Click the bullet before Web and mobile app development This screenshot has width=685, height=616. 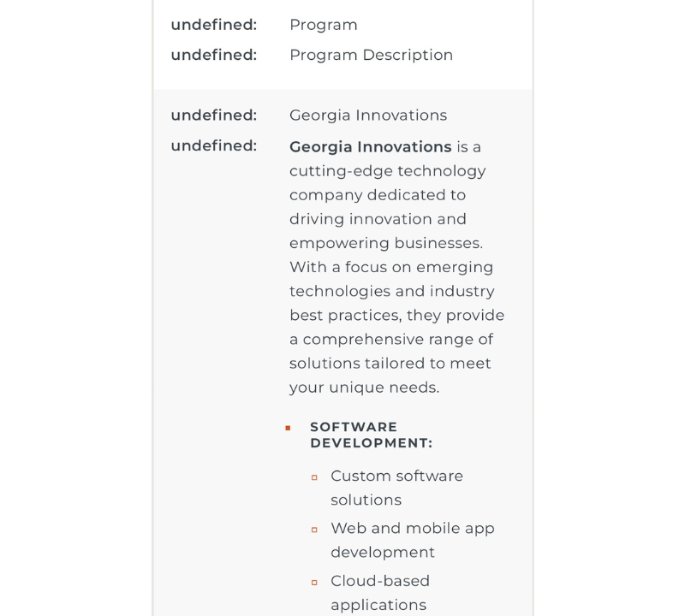[x=314, y=530]
